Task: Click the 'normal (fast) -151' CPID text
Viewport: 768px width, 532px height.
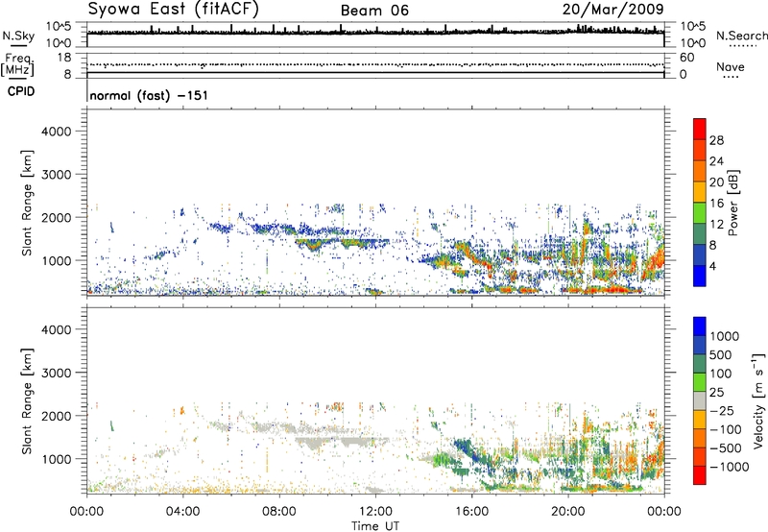Action: click(x=149, y=95)
